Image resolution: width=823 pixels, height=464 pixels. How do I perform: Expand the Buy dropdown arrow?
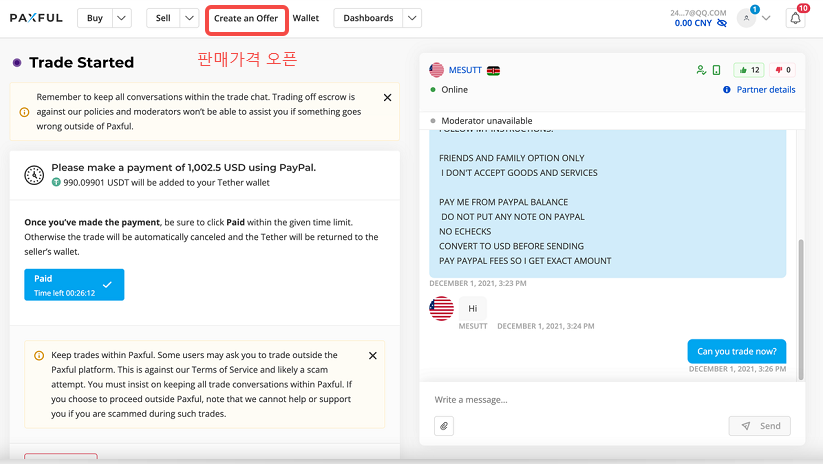pyautogui.click(x=121, y=18)
